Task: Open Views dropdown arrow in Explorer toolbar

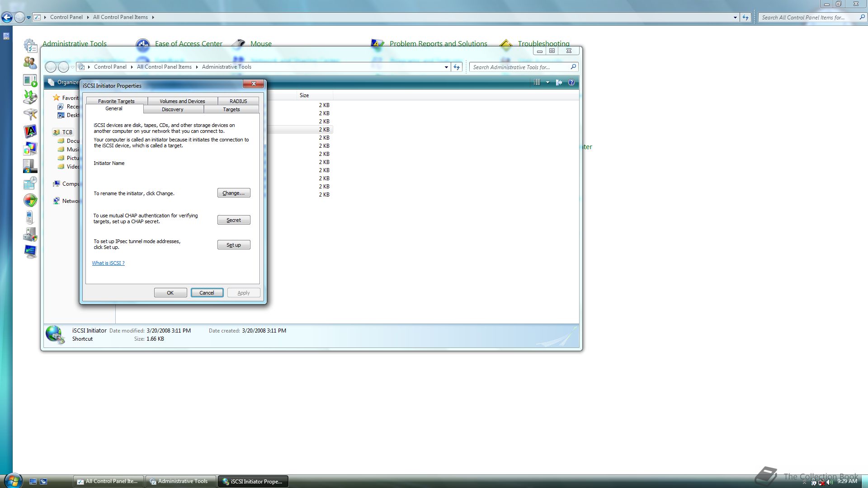Action: (x=547, y=82)
